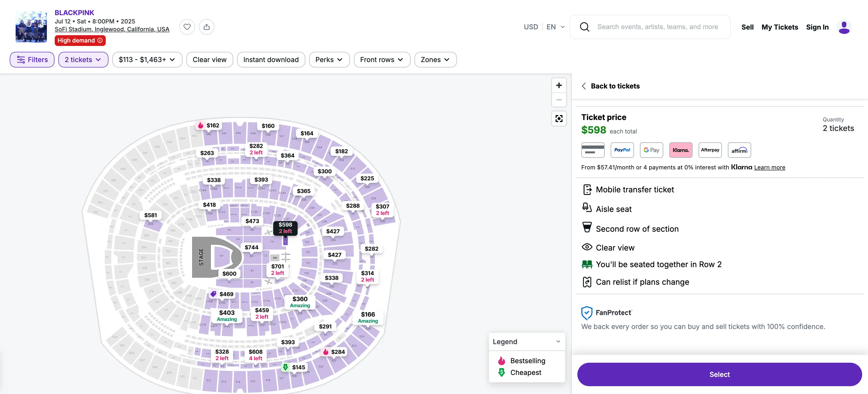Click the back chevron to tickets
The width and height of the screenshot is (868, 394).
[x=584, y=86]
